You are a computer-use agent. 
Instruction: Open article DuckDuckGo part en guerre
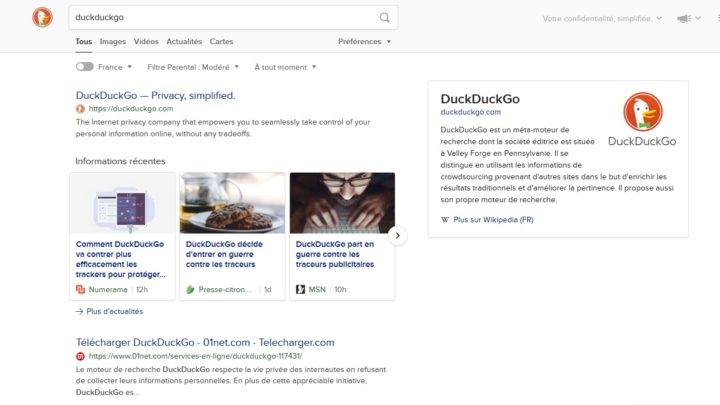coord(335,254)
